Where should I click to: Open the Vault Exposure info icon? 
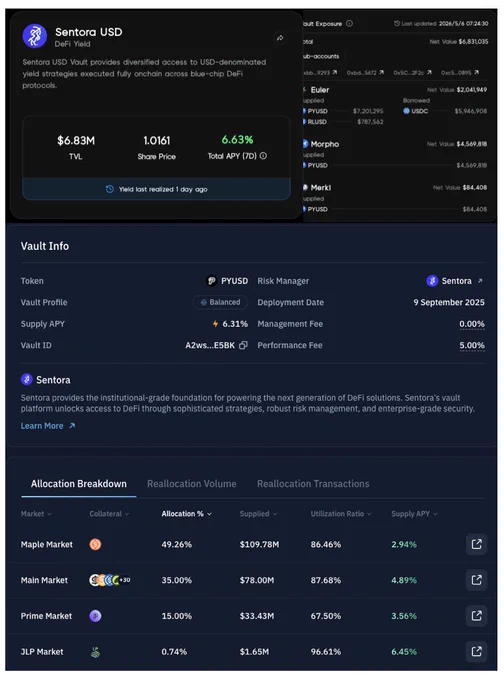pos(350,23)
